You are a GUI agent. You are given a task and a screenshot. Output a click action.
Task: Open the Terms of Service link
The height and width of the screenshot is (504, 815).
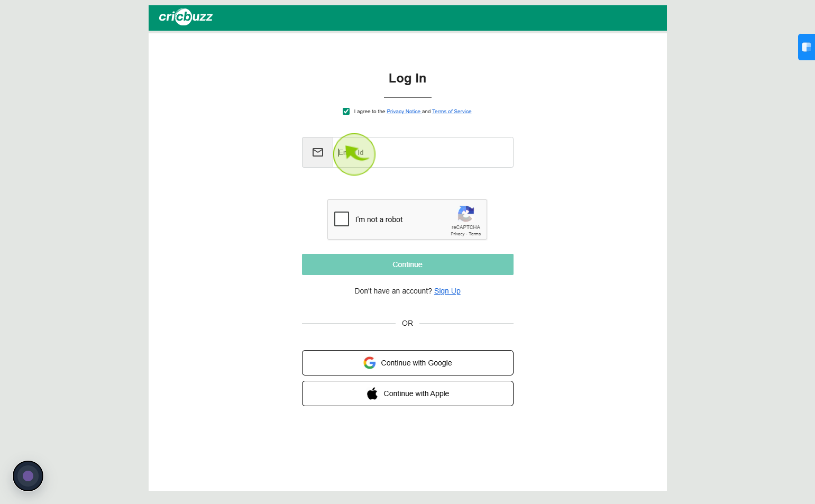(x=452, y=112)
